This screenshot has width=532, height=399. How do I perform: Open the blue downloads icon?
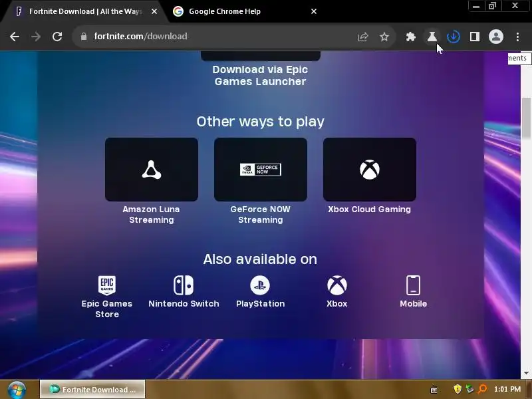(x=454, y=37)
